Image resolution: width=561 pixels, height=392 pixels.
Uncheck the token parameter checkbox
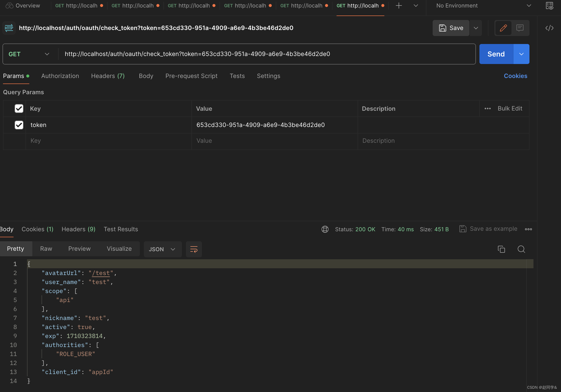click(x=19, y=125)
